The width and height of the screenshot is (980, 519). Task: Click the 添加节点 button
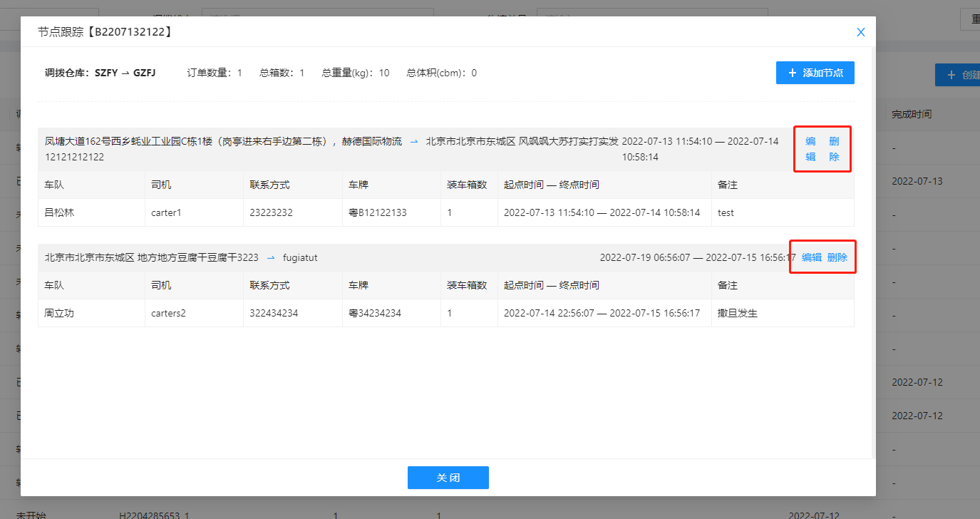pos(815,73)
